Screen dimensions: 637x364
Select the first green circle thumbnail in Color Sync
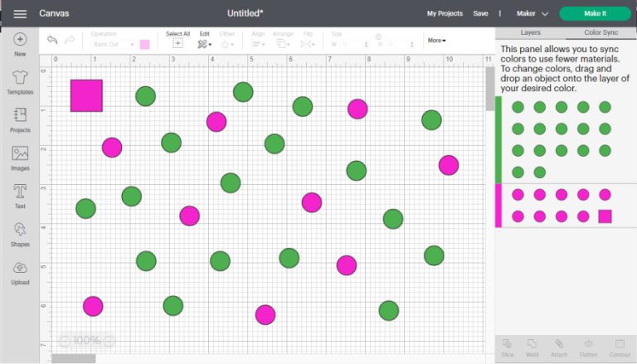[x=518, y=107]
